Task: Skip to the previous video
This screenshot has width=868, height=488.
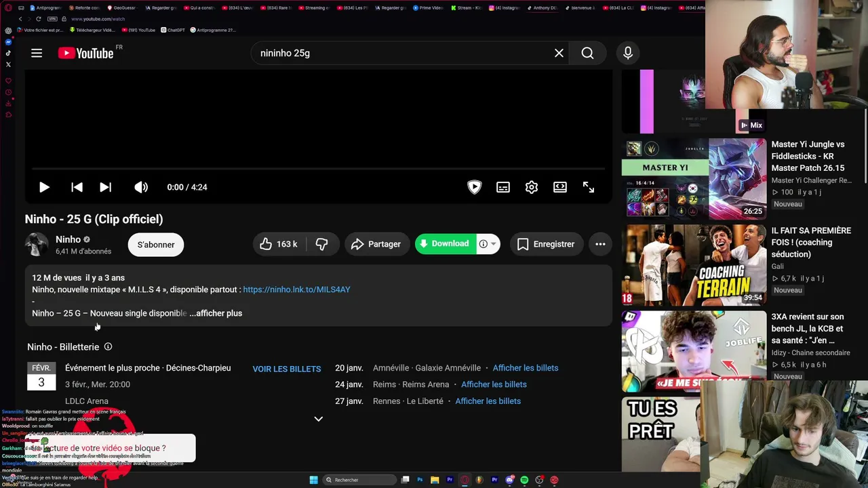Action: 77,187
